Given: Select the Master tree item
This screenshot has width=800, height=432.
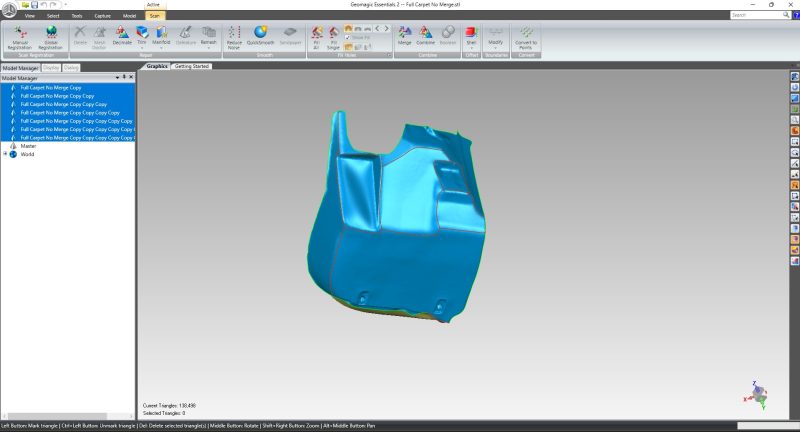Looking at the screenshot, I should [28, 146].
